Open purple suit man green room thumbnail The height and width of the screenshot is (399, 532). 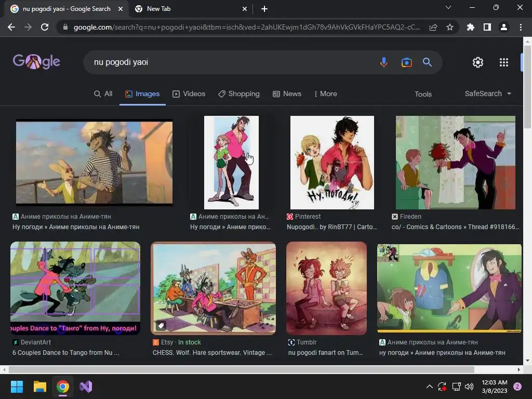click(x=449, y=288)
